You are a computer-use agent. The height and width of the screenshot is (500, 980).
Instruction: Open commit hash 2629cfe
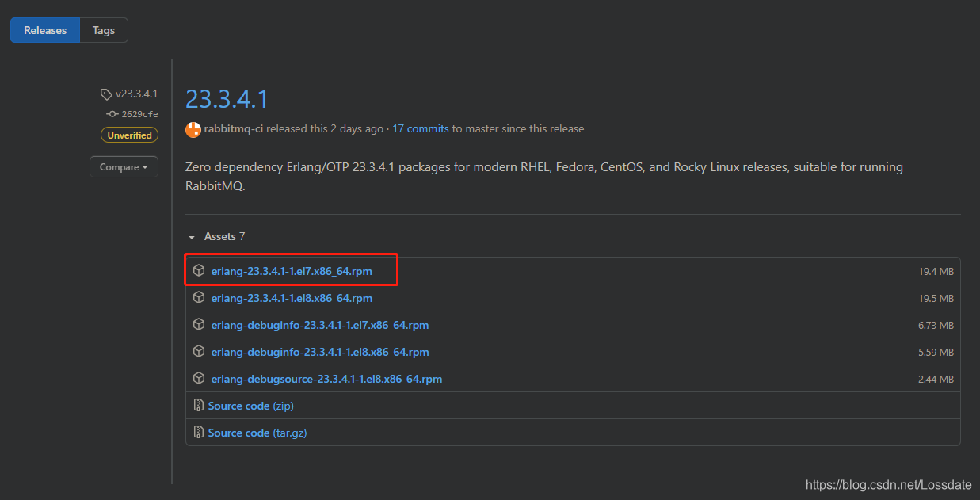click(x=139, y=114)
